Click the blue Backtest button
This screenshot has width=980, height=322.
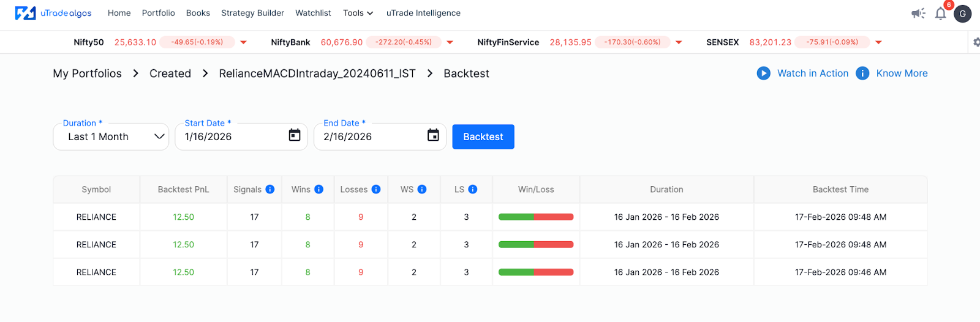point(483,137)
